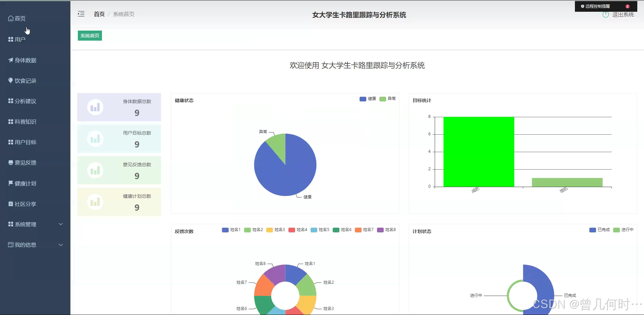Click the flag icon next to 健康计划
The width and height of the screenshot is (644, 315).
[x=11, y=183]
